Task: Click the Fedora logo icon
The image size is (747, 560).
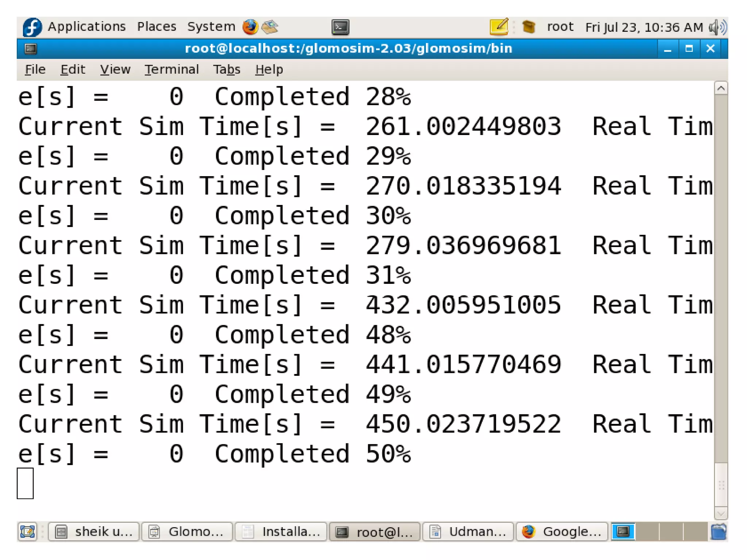Action: [x=32, y=27]
